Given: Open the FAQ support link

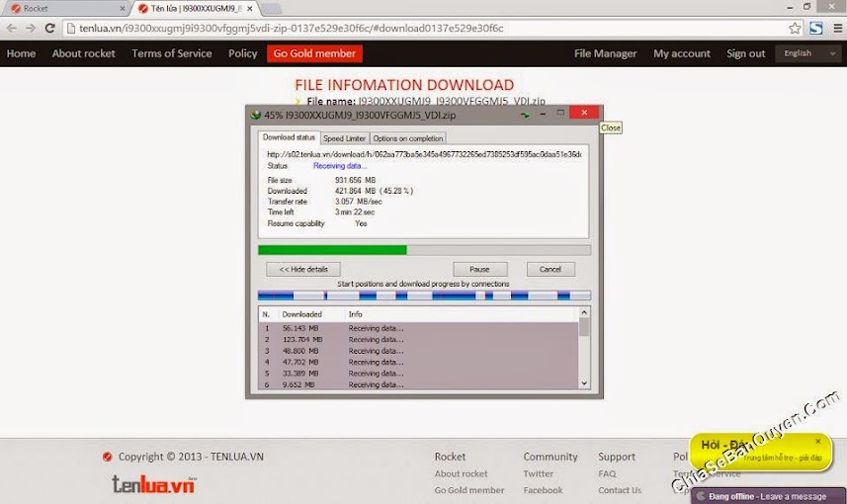Looking at the screenshot, I should pos(607,473).
